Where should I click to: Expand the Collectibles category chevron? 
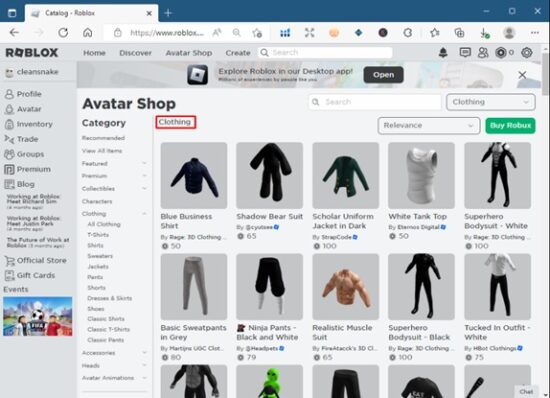tap(145, 188)
